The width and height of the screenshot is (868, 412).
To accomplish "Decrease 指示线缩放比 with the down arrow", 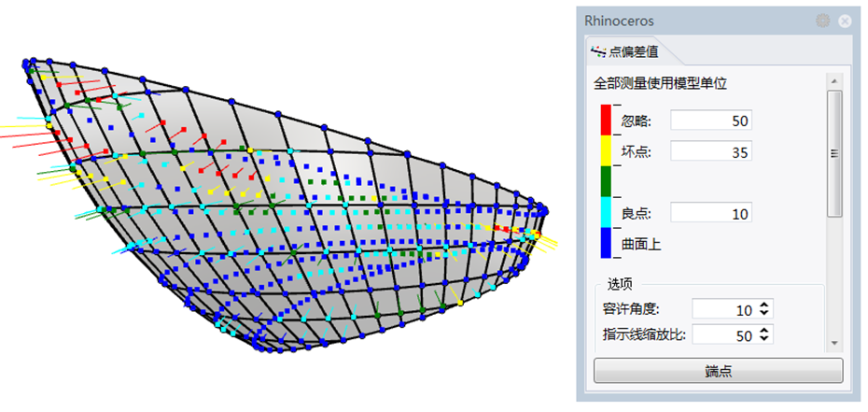I will (765, 339).
